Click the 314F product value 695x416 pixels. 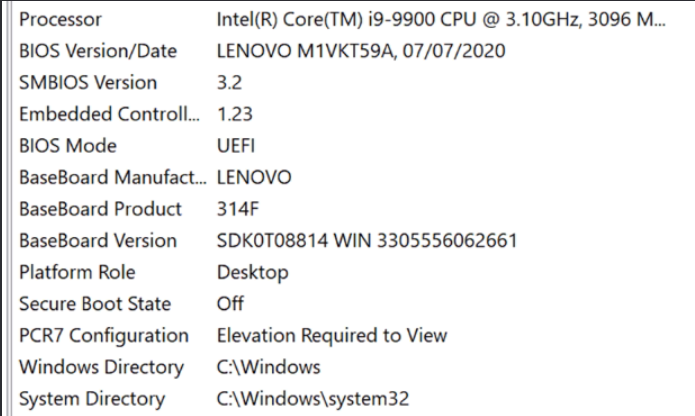coord(237,209)
